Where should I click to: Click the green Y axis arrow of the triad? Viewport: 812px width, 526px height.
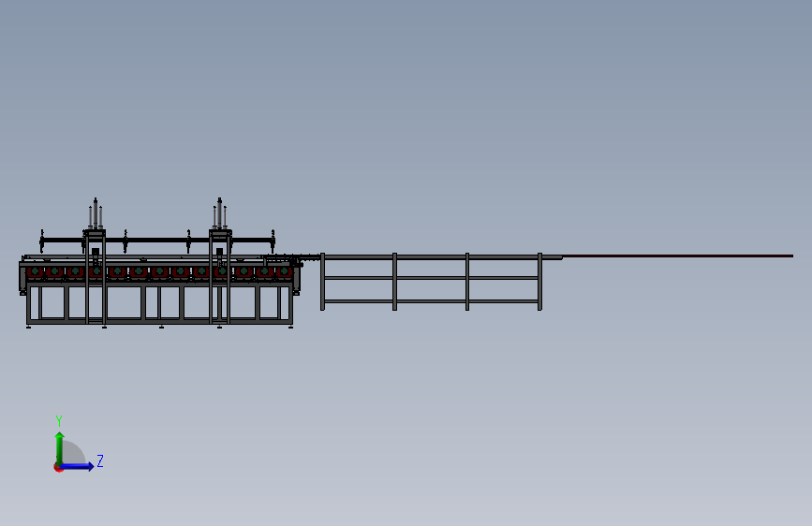[60, 447]
